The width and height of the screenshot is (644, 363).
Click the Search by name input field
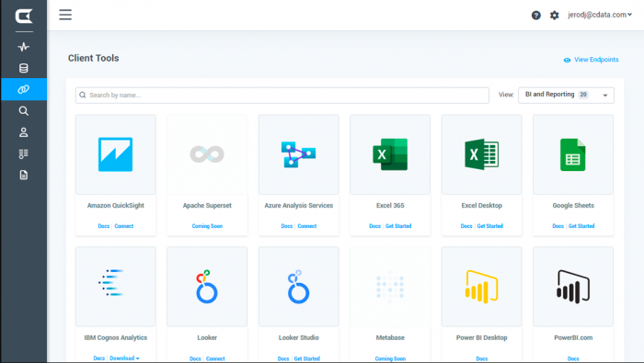(x=282, y=96)
